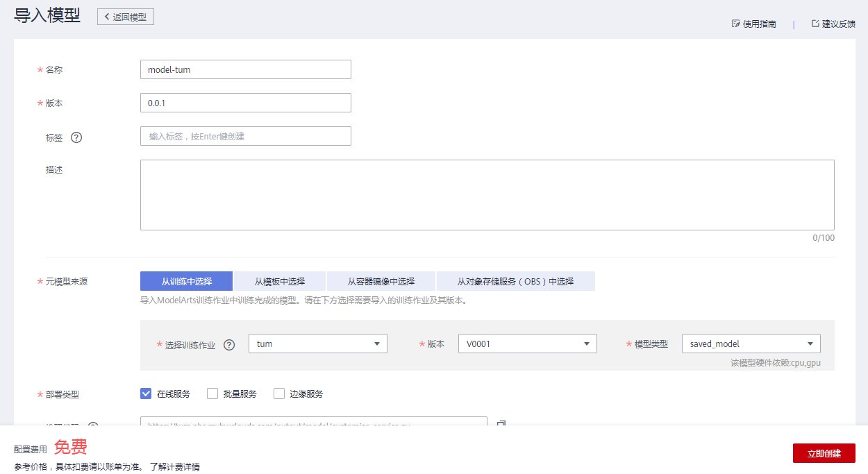Open the 模型类型 dropdown showing saved_model
This screenshot has height=474, width=868.
pos(751,344)
